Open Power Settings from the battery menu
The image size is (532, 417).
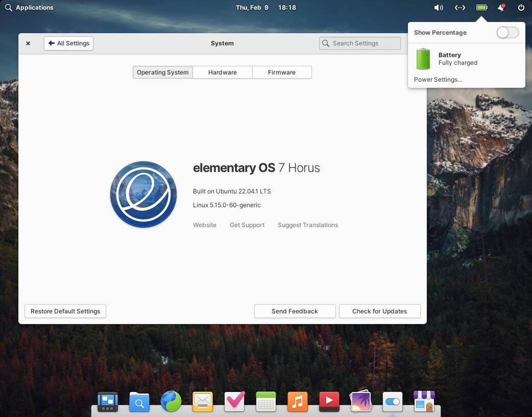437,79
